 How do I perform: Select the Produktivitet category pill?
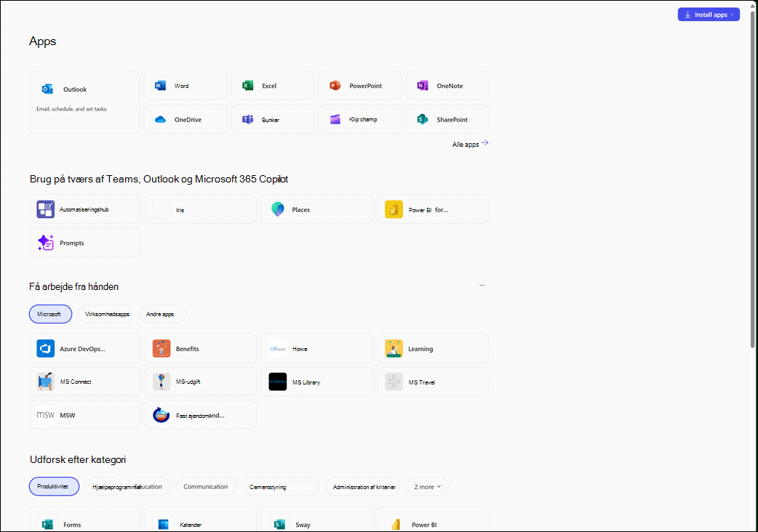pos(54,486)
